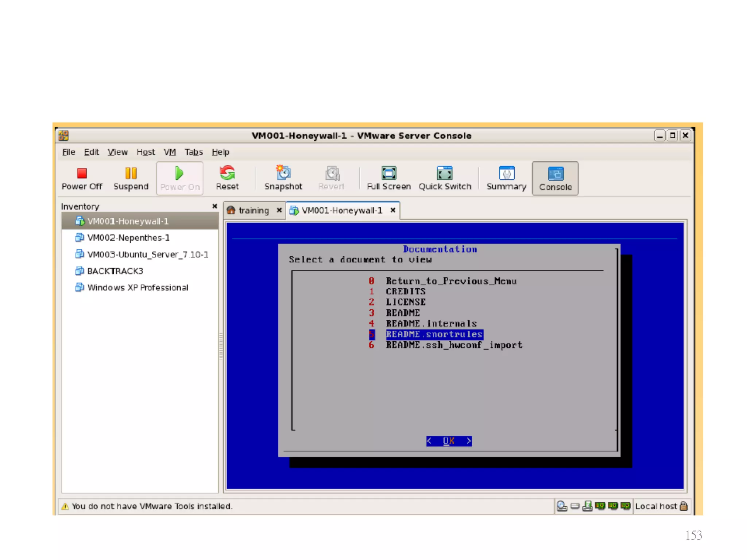This screenshot has height=560, width=747.
Task: Choose the README.internals document entry
Action: tap(431, 323)
